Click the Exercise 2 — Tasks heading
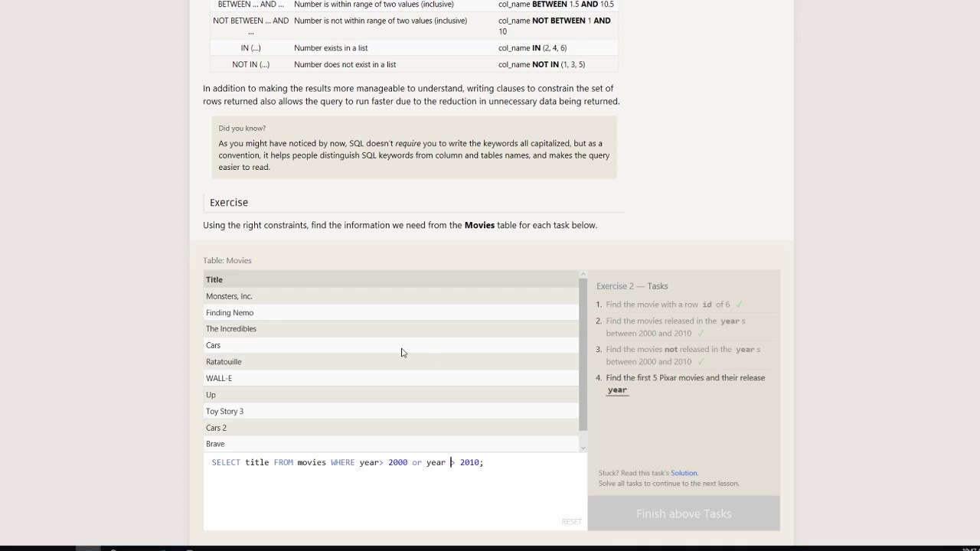 point(632,286)
